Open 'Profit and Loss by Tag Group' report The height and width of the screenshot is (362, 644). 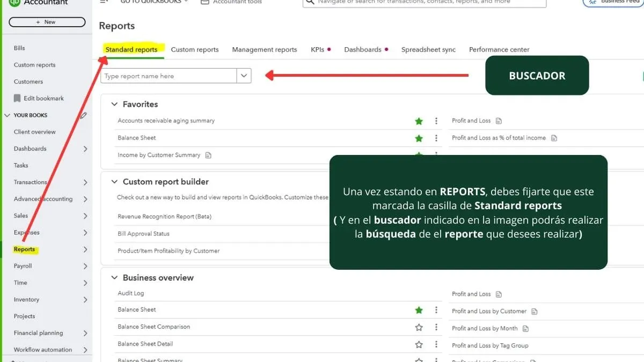pos(490,345)
